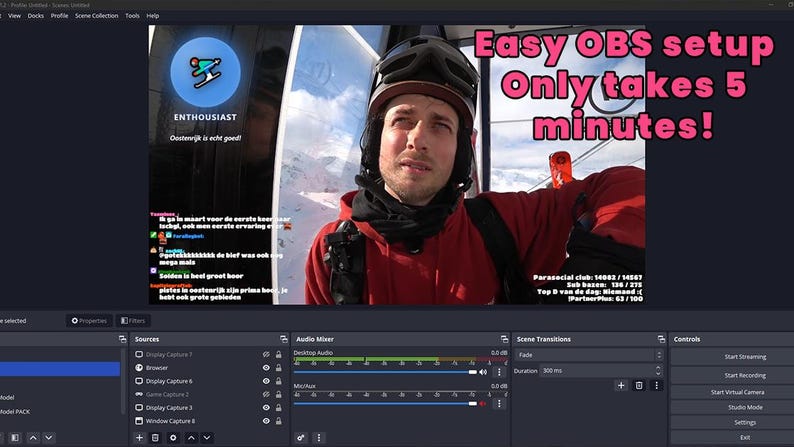Show hidden Game Capture 2 source
This screenshot has width=794, height=447.
coord(266,394)
